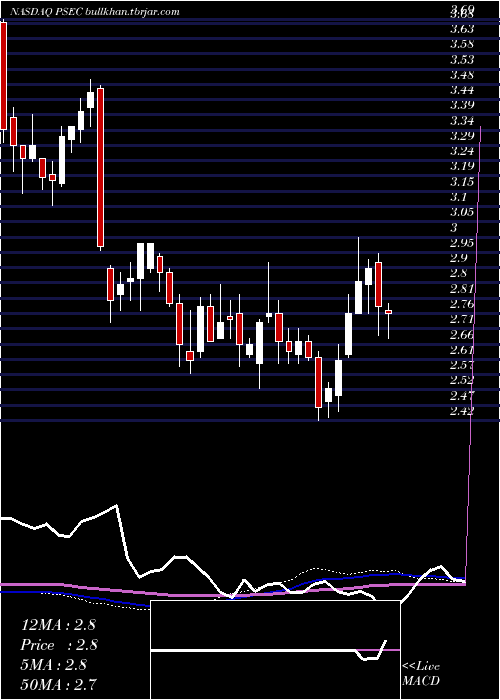Click the Price : 2.8 legend entry
This screenshot has height=700, width=500.
(x=59, y=645)
